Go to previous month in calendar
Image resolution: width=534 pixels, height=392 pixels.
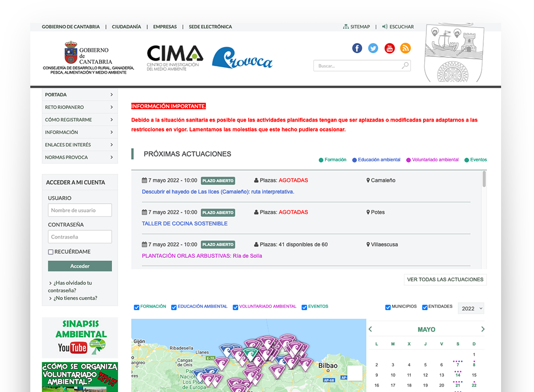[x=370, y=329]
